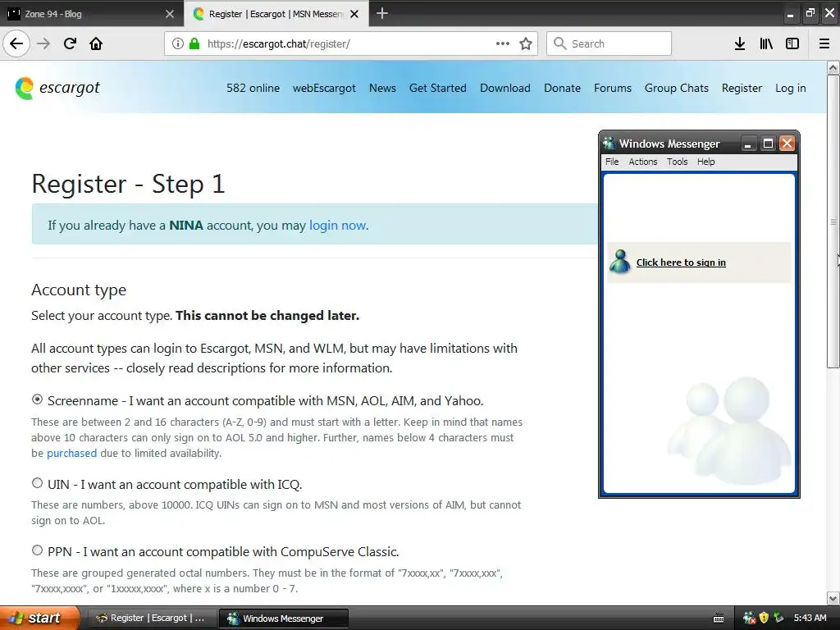Click the 5:43 AM taskbar clock
Image resolution: width=840 pixels, height=630 pixels.
point(810,618)
